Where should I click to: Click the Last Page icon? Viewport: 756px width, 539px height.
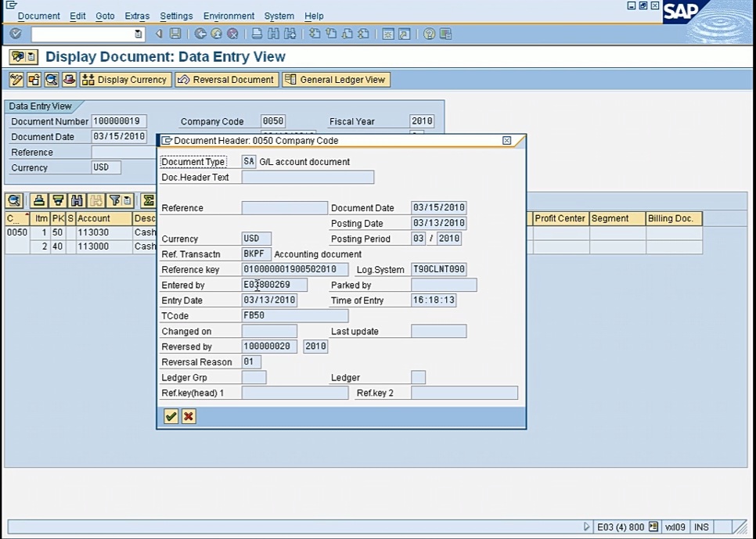(x=364, y=34)
